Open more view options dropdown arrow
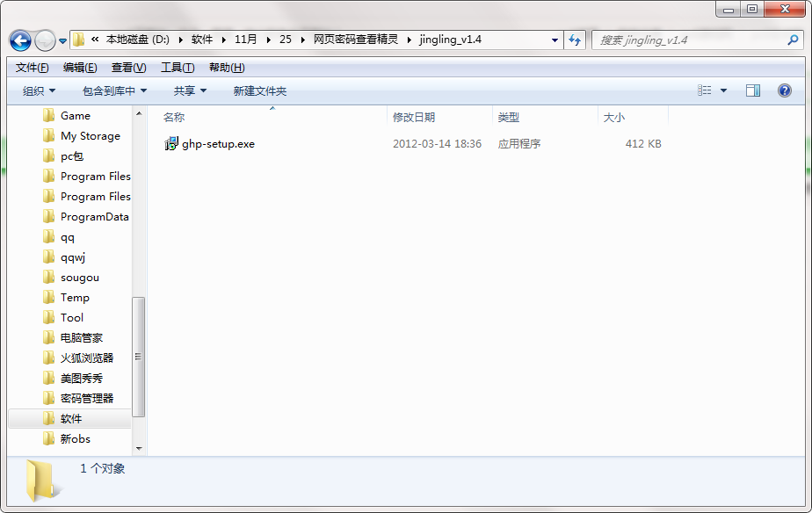 tap(723, 90)
